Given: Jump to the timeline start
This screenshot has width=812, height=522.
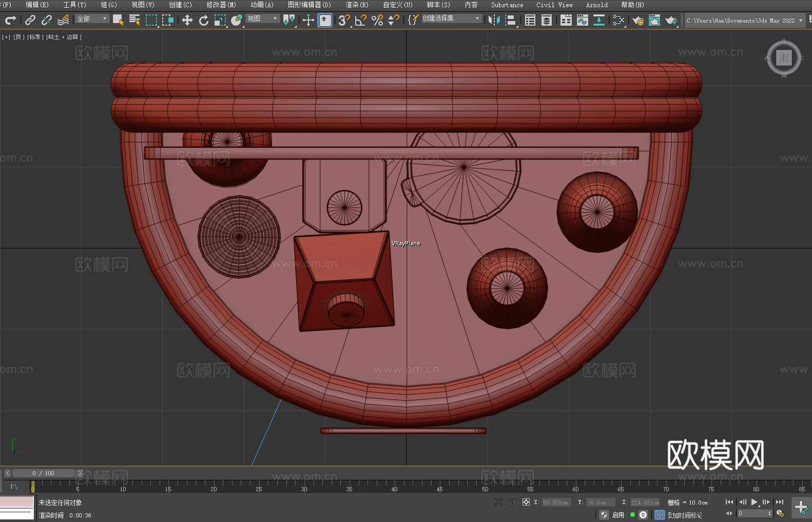Looking at the screenshot, I should (x=729, y=502).
